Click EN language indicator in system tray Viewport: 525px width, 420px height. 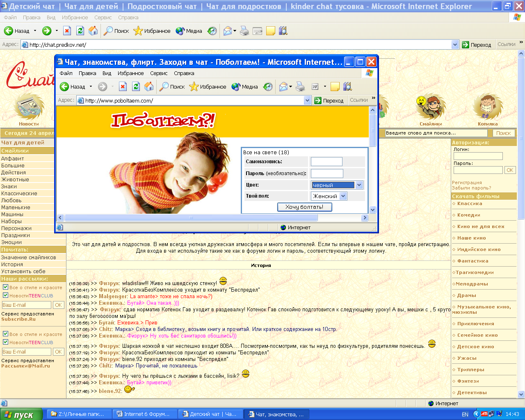[465, 414]
